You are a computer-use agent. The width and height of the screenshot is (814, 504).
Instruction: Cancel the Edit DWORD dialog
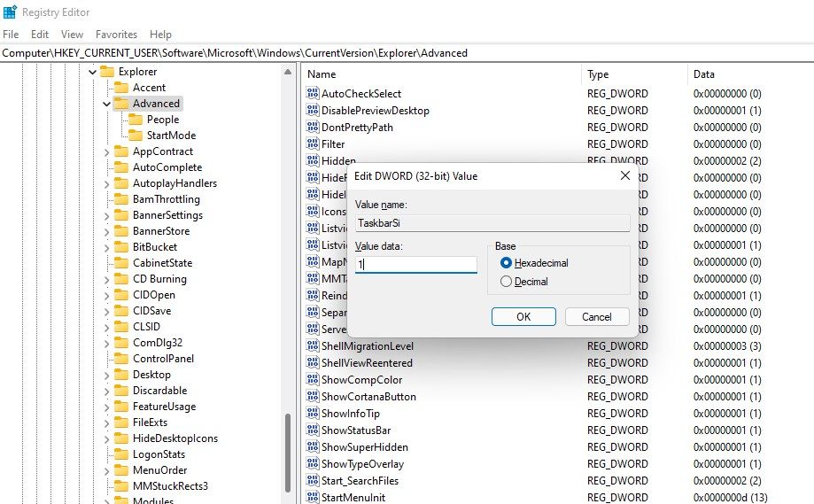tap(597, 316)
